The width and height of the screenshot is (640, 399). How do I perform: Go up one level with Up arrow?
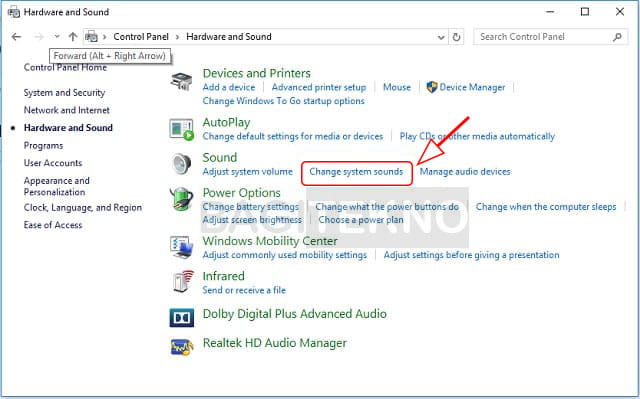click(73, 37)
